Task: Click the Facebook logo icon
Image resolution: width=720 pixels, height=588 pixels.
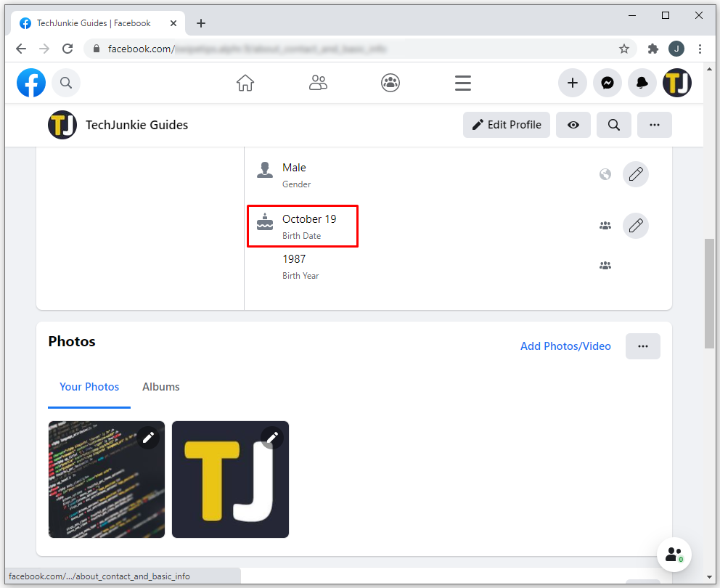Action: (31, 83)
